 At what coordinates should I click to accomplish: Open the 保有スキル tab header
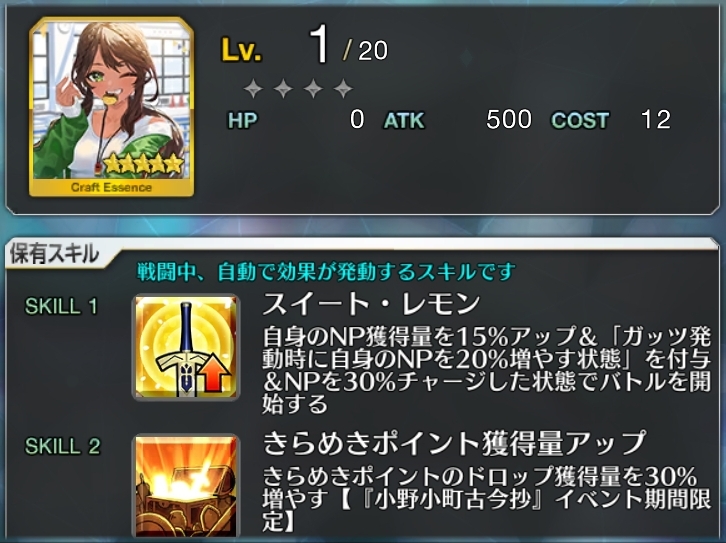pyautogui.click(x=55, y=254)
